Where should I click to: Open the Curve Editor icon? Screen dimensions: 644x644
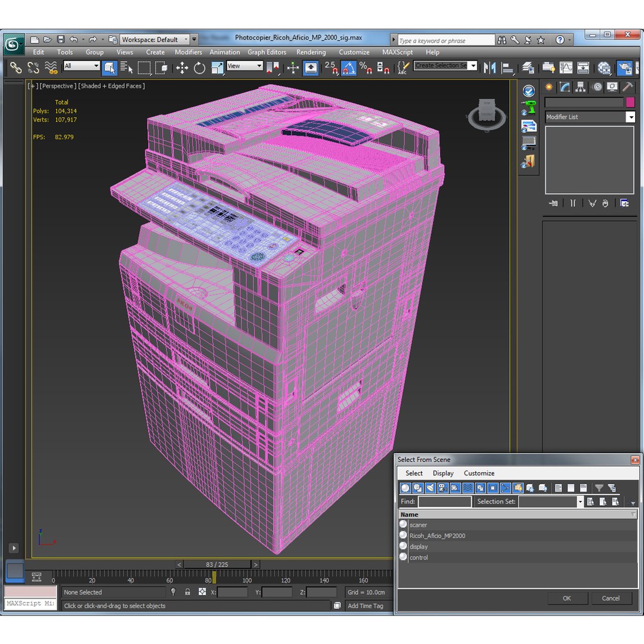pyautogui.click(x=566, y=67)
